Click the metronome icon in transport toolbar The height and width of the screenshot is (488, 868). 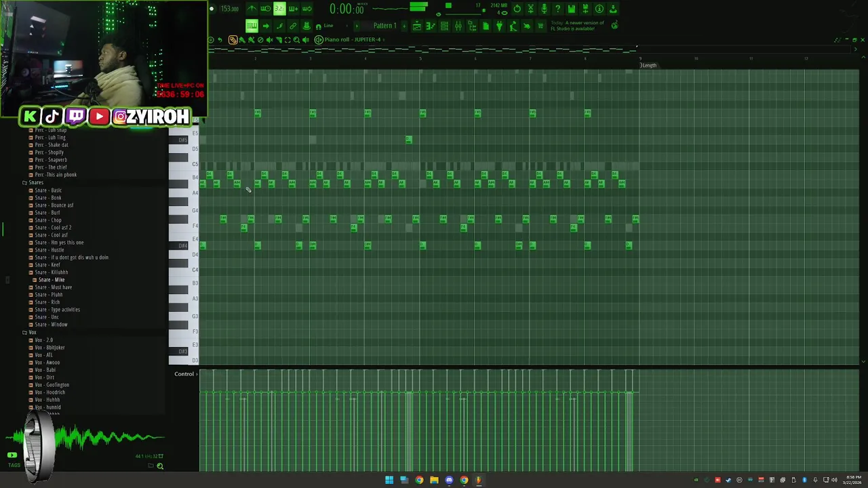point(252,8)
